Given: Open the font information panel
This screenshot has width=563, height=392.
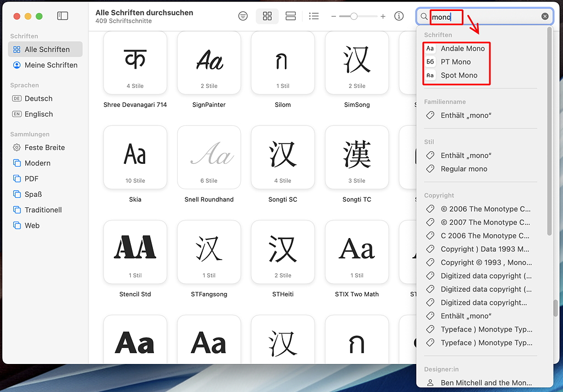Looking at the screenshot, I should [399, 16].
